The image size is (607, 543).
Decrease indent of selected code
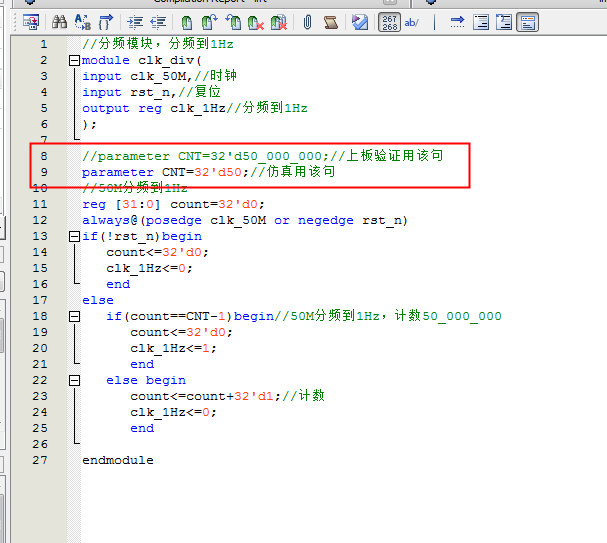point(158,22)
